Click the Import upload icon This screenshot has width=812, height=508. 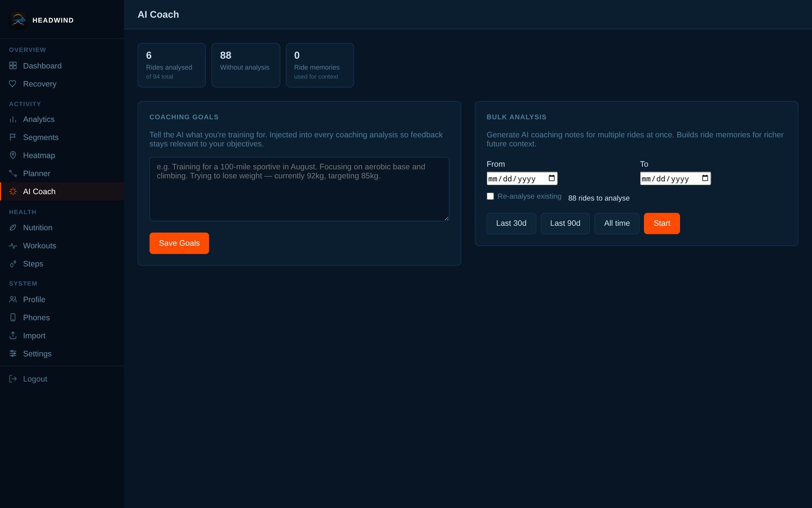[x=13, y=336]
